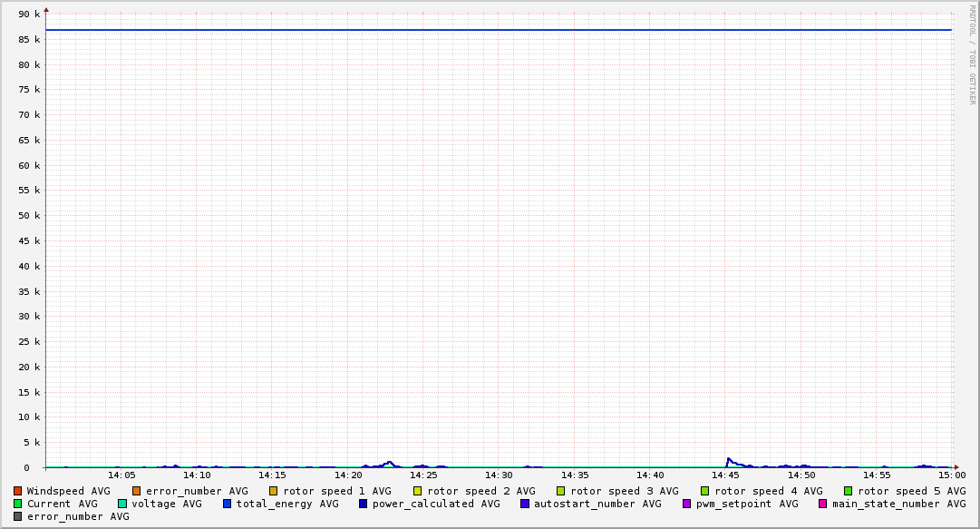Click the rotor speed 1 AVG label
This screenshot has width=980, height=529.
click(x=336, y=491)
